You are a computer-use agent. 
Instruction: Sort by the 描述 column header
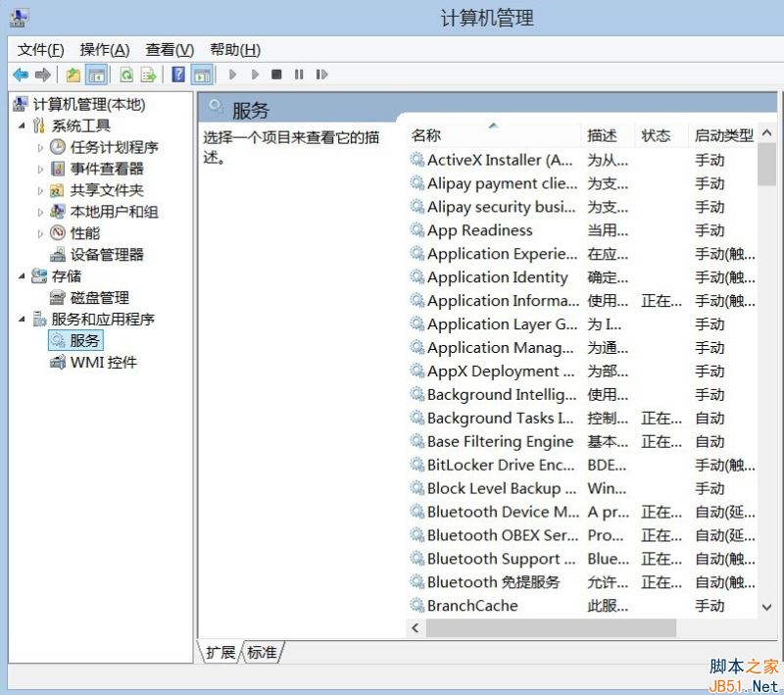tap(608, 135)
